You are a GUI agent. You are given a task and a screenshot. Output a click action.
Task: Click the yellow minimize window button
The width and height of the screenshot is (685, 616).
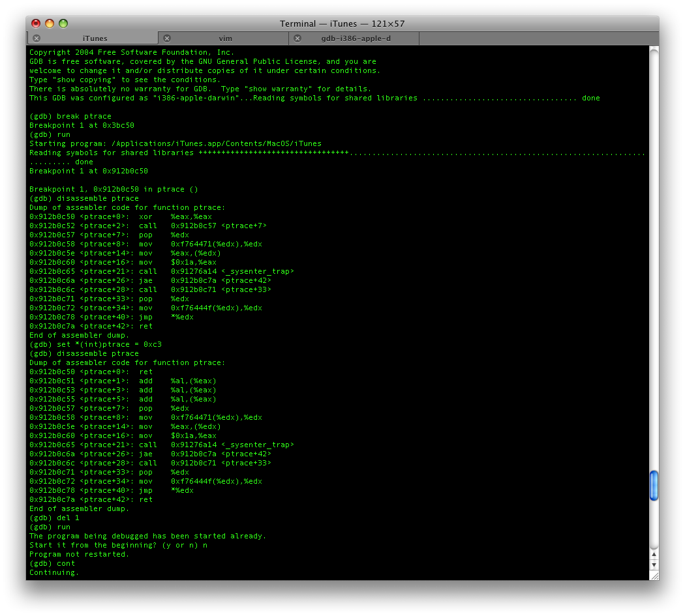point(50,23)
